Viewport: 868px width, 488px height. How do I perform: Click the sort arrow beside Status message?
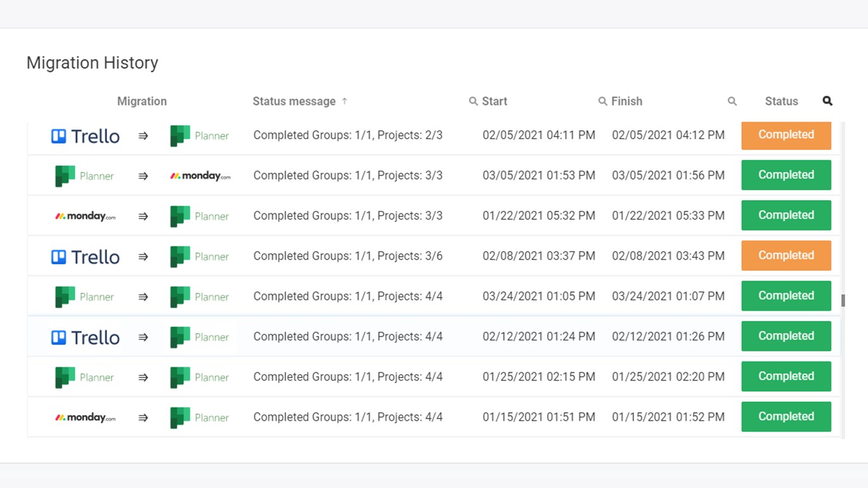(344, 101)
